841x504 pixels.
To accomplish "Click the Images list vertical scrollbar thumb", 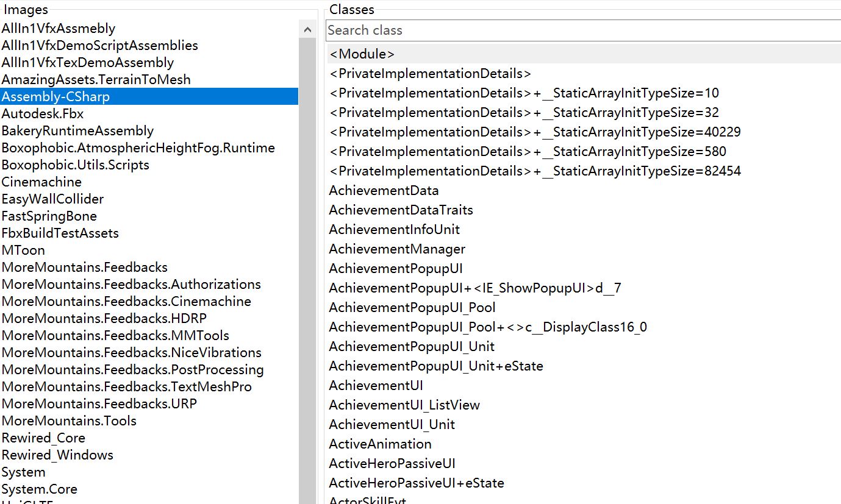I will click(x=307, y=271).
